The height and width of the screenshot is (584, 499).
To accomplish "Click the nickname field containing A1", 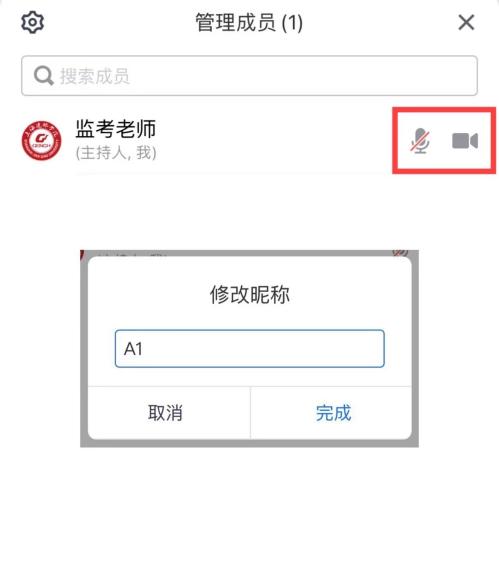I will (x=250, y=349).
